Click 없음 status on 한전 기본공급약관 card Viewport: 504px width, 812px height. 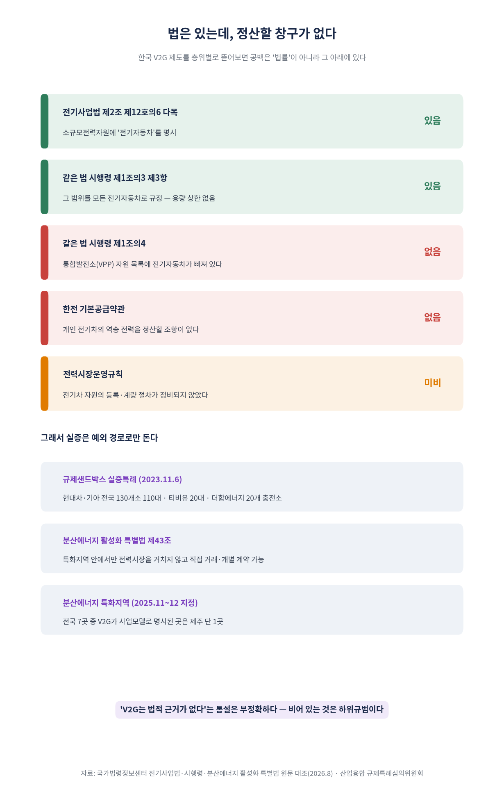pyautogui.click(x=432, y=317)
